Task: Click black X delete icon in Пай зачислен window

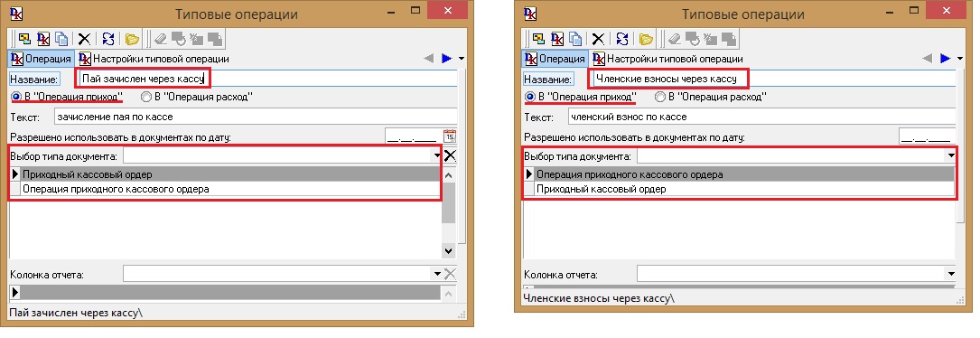Action: coord(84,39)
